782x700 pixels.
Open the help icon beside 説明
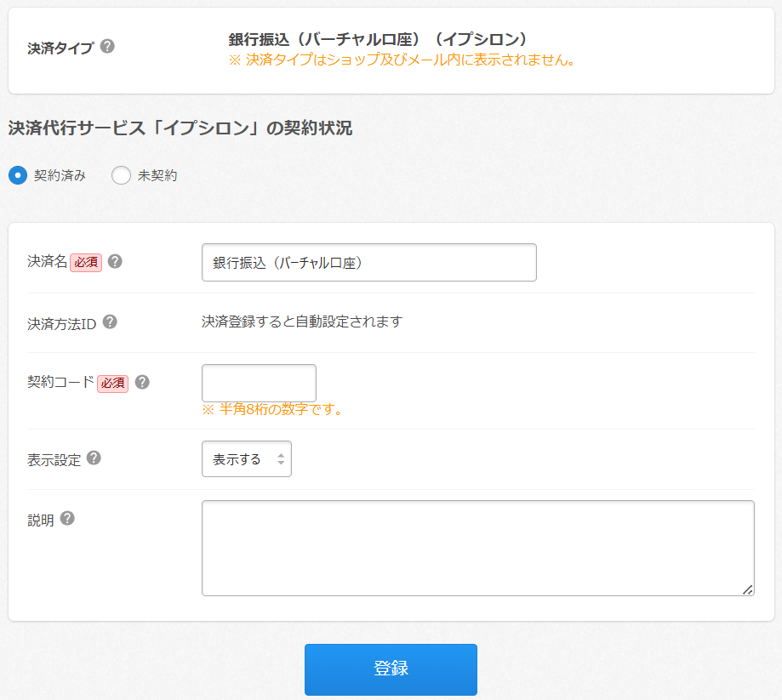click(67, 518)
